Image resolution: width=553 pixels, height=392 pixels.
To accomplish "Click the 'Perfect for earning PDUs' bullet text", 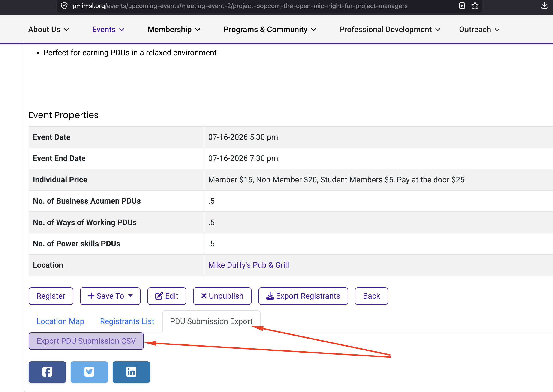I will click(130, 53).
